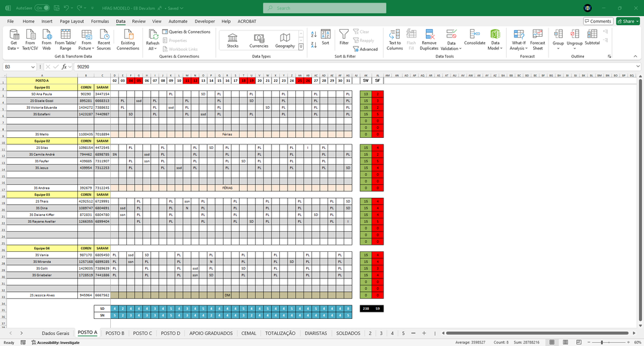644x346 pixels.
Task: Open SOLDADOS sheet tab
Action: [348, 333]
